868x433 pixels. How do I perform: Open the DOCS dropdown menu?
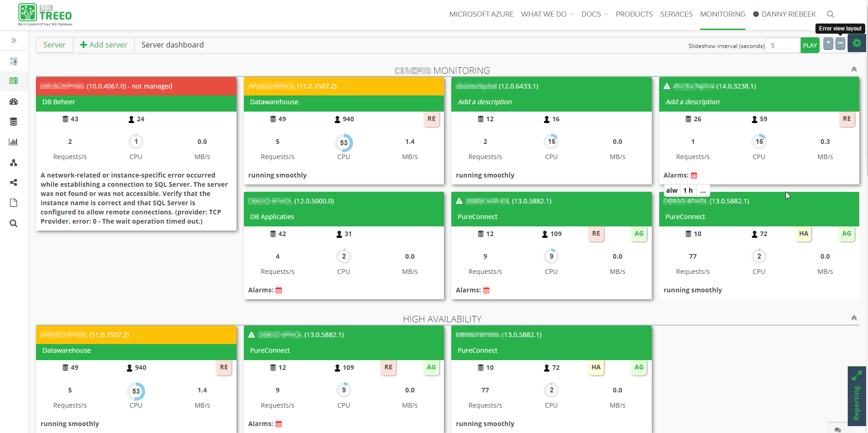pos(591,14)
